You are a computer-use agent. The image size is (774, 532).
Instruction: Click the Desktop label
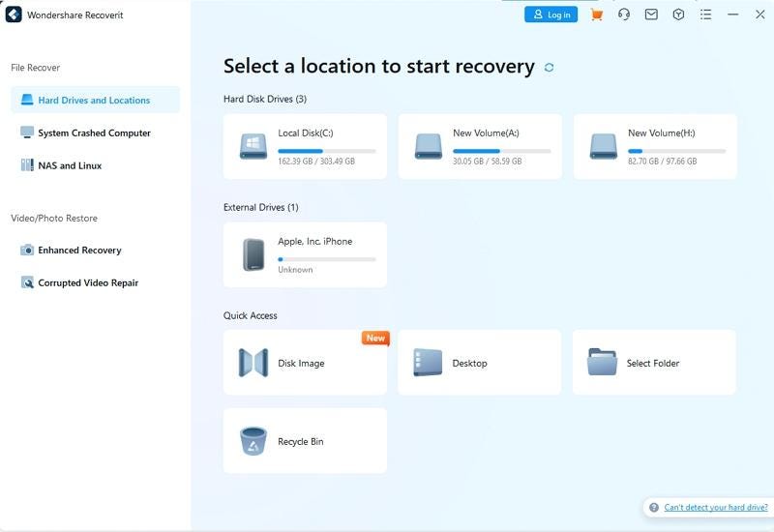[469, 364]
